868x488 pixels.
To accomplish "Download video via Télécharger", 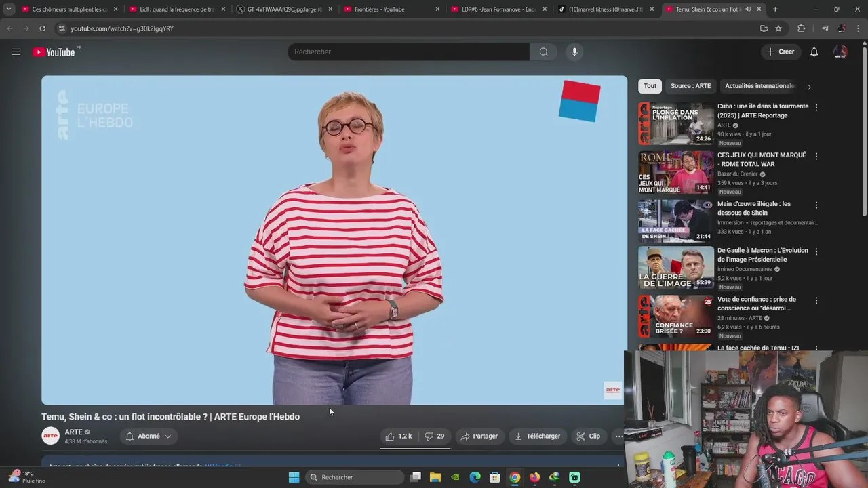I will (537, 436).
